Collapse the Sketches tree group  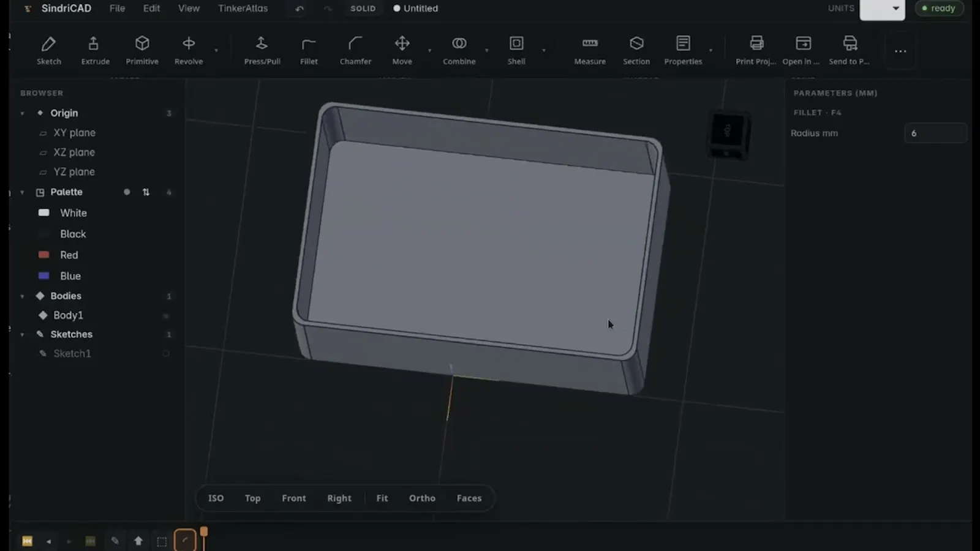click(x=23, y=335)
